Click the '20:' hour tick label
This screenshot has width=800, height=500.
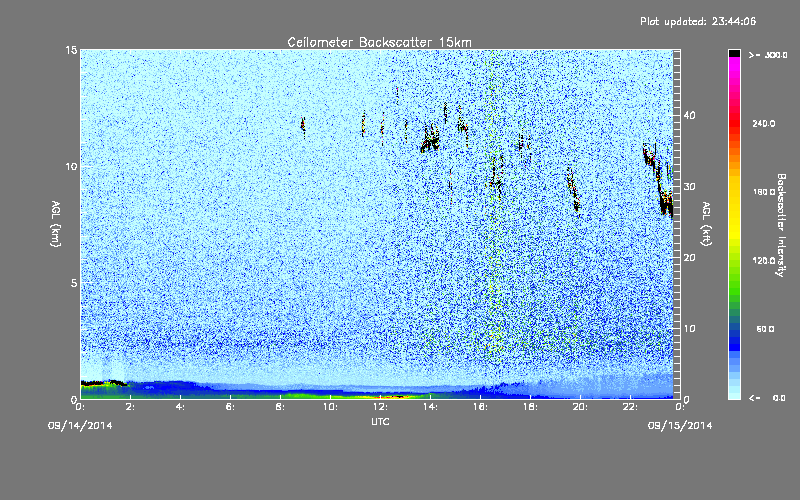point(580,407)
